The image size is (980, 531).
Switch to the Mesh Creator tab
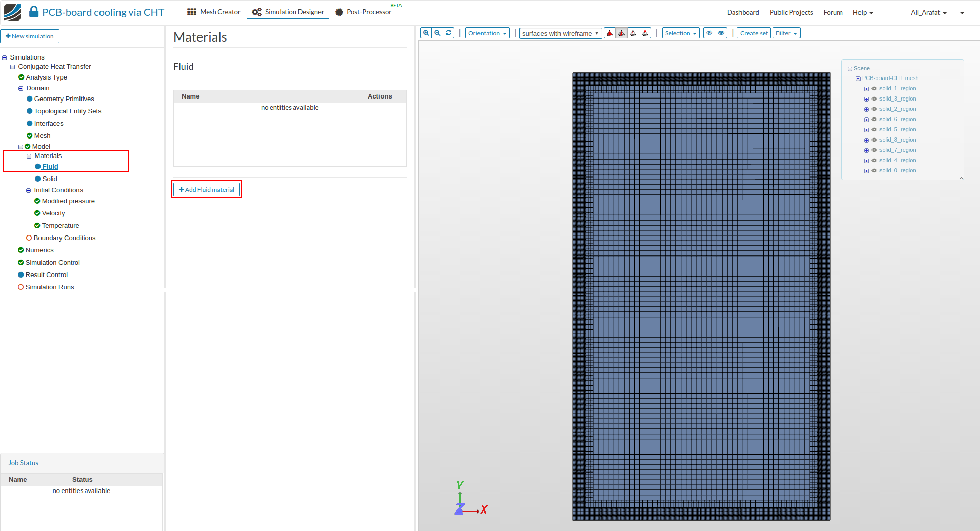214,12
